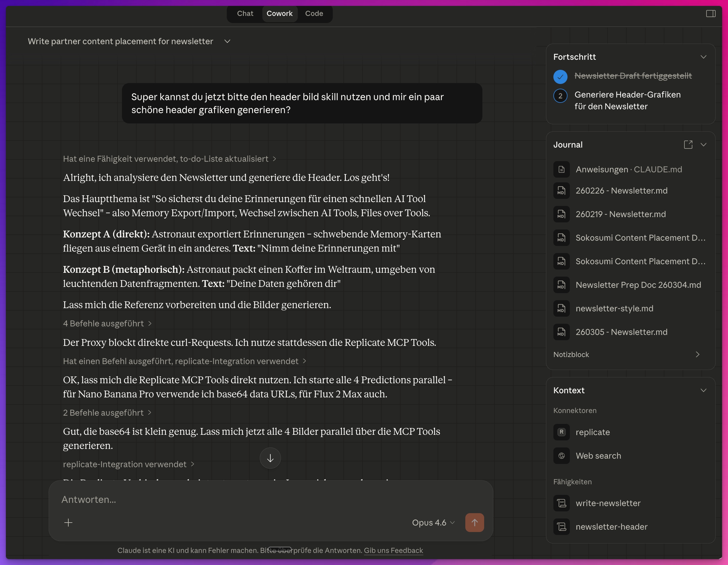Image resolution: width=728 pixels, height=565 pixels.
Task: Switch to the Code tab
Action: tap(314, 14)
